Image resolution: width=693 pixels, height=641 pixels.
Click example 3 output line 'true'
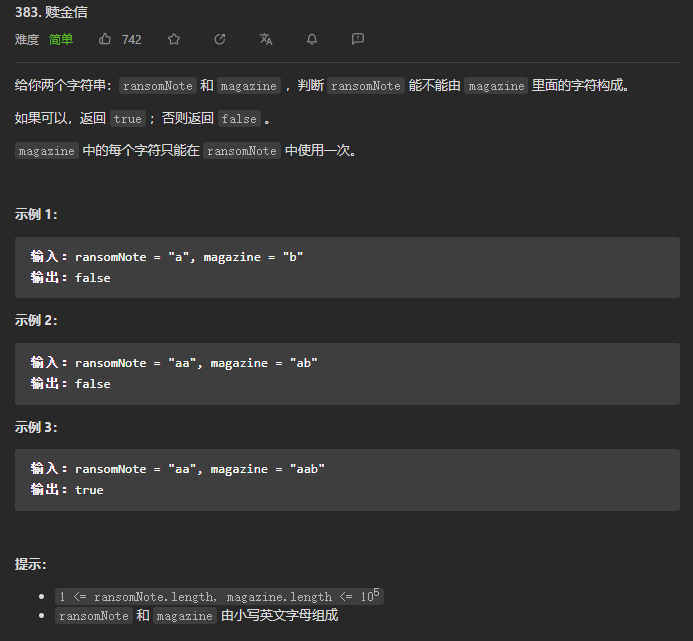click(x=67, y=490)
